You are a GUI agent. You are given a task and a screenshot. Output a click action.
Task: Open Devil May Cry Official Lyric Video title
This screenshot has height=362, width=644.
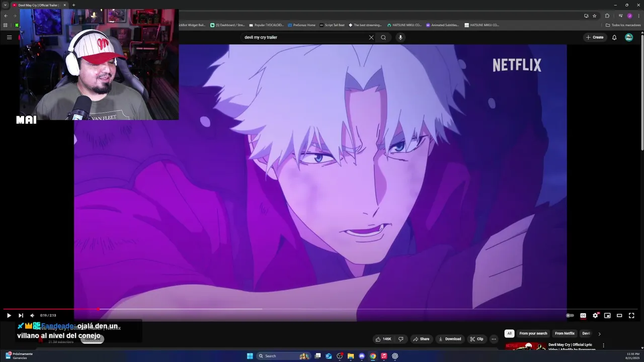572,347
